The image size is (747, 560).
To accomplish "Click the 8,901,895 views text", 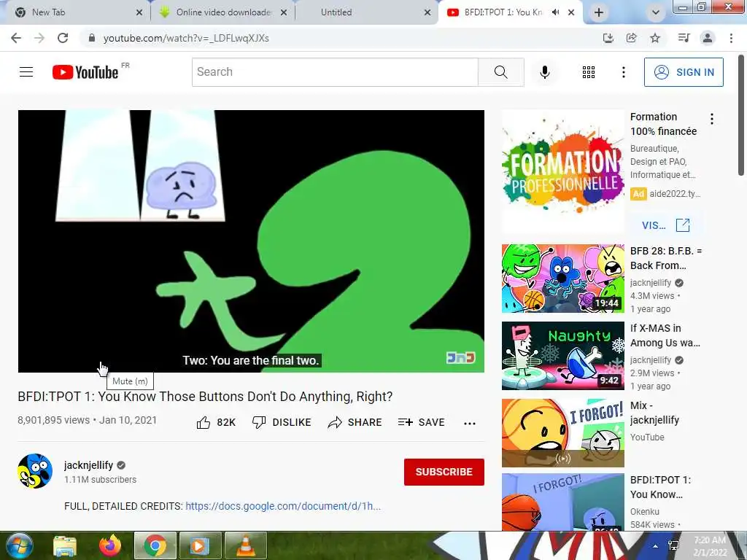I will click(x=53, y=420).
